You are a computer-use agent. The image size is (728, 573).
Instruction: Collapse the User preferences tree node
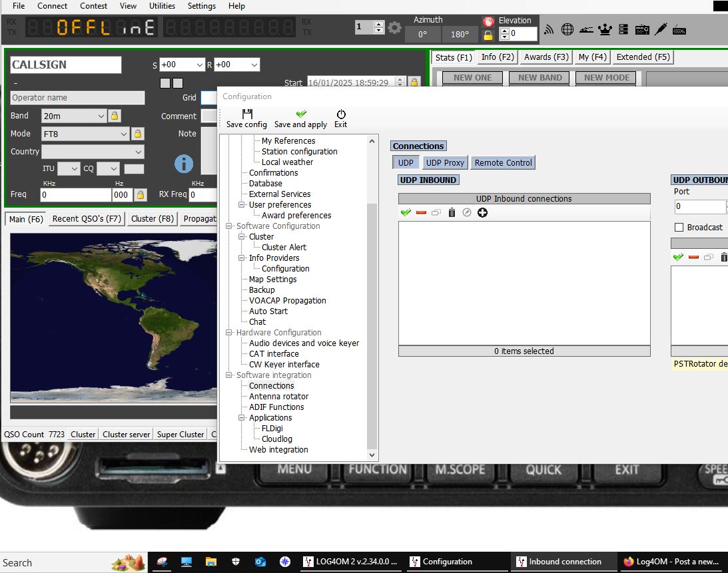click(x=241, y=204)
